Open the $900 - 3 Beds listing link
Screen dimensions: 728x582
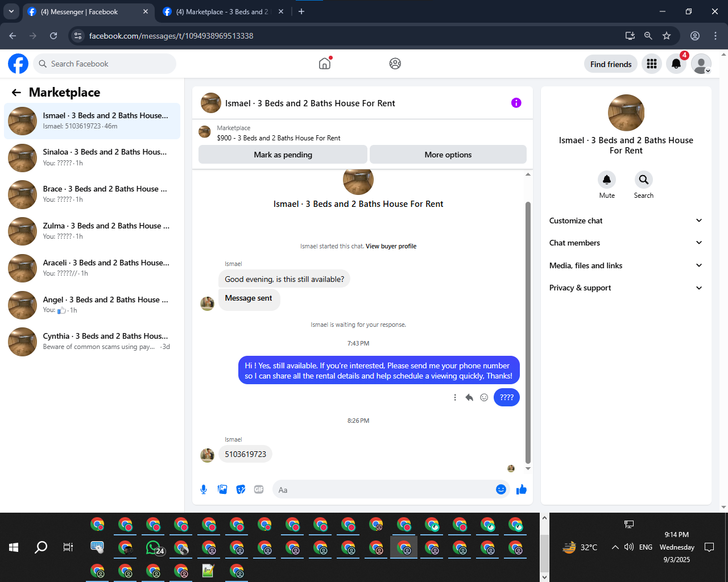(x=279, y=138)
